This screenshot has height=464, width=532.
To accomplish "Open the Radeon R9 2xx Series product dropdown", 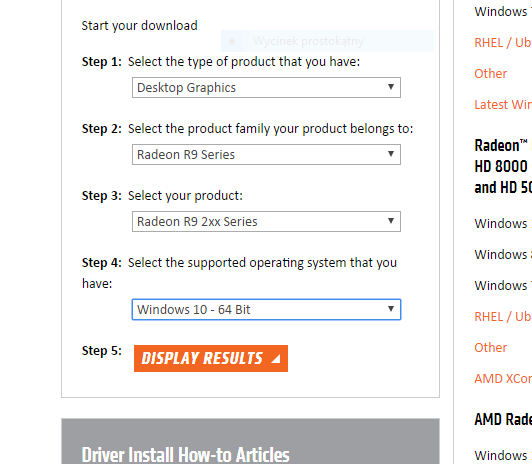I will tap(266, 221).
